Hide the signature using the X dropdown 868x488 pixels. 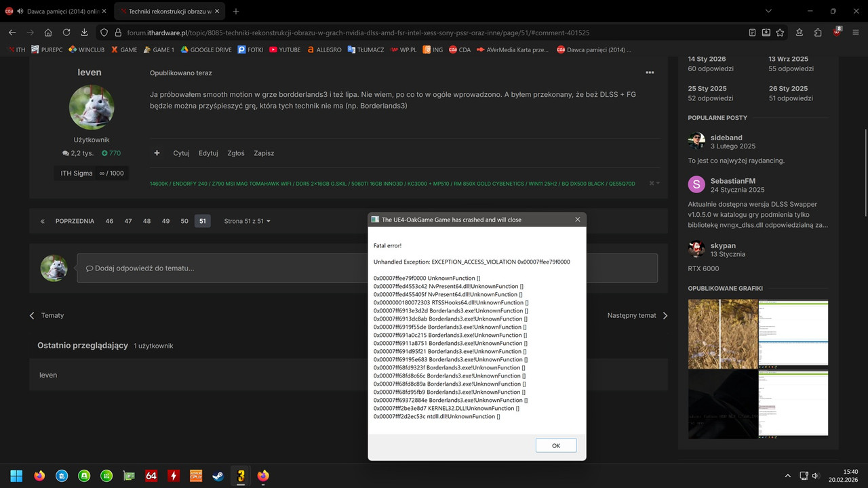[x=654, y=183]
